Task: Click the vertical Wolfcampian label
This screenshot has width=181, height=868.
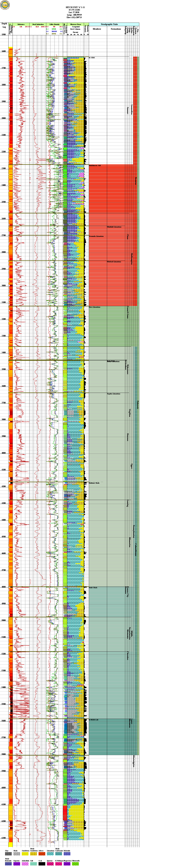Action: (132, 258)
